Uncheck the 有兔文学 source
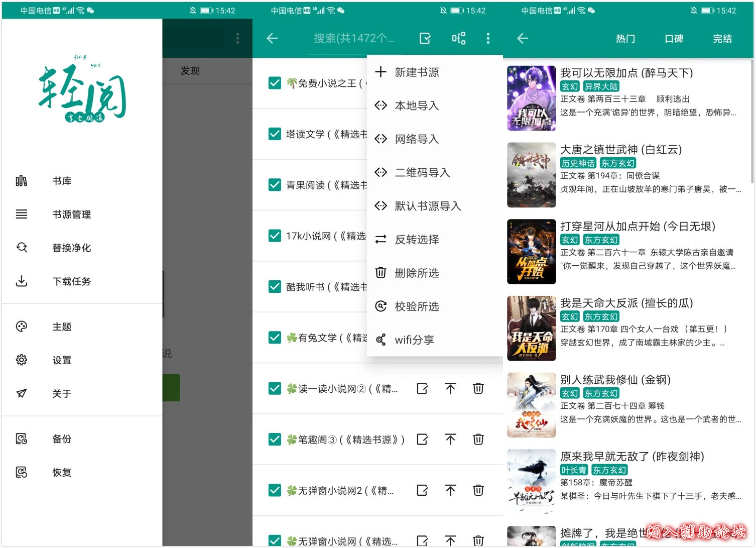The image size is (756, 548). [x=275, y=338]
